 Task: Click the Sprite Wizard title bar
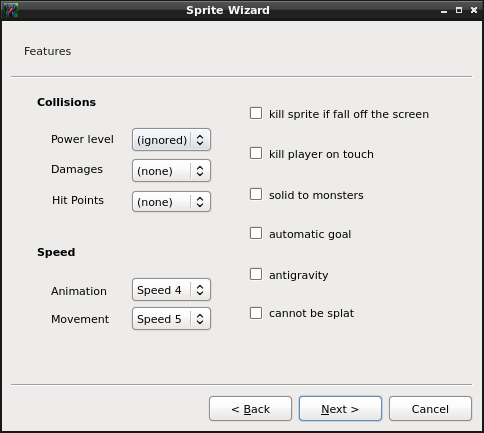[x=228, y=10]
